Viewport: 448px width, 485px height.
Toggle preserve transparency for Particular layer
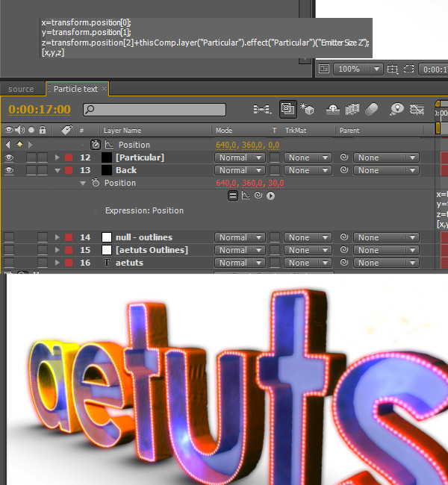point(275,157)
